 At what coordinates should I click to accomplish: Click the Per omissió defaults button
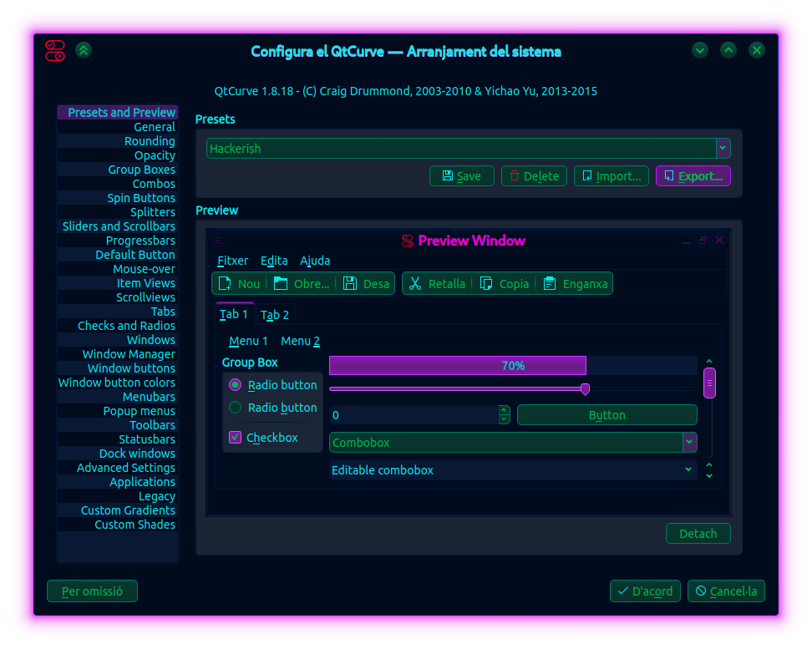(x=92, y=591)
